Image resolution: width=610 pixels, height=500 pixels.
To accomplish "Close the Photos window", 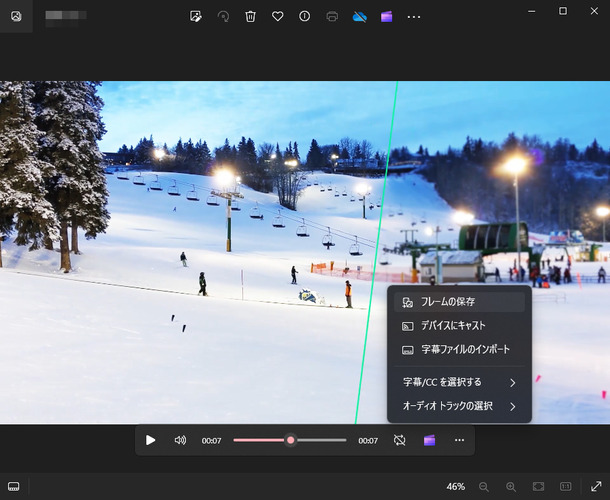I will click(x=594, y=11).
